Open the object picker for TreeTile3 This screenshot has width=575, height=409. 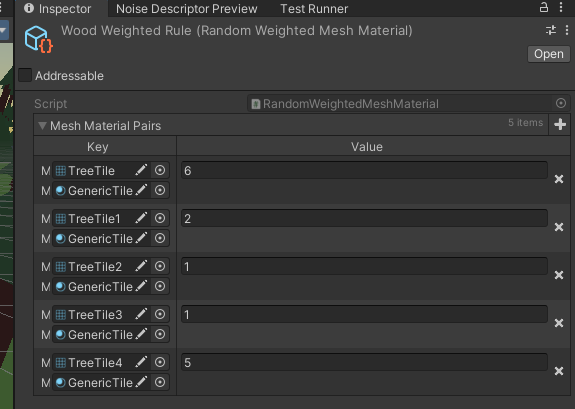pos(160,314)
